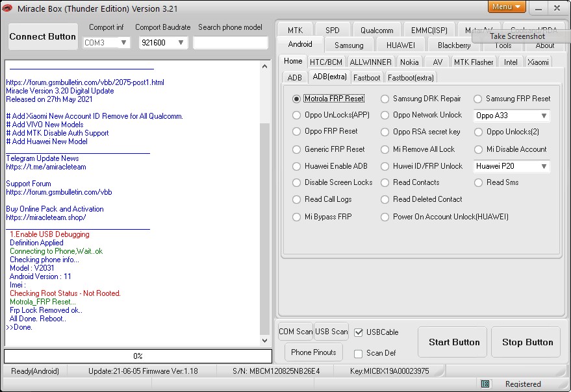
Task: Open the ALLWINNER sub-tab
Action: click(x=370, y=62)
